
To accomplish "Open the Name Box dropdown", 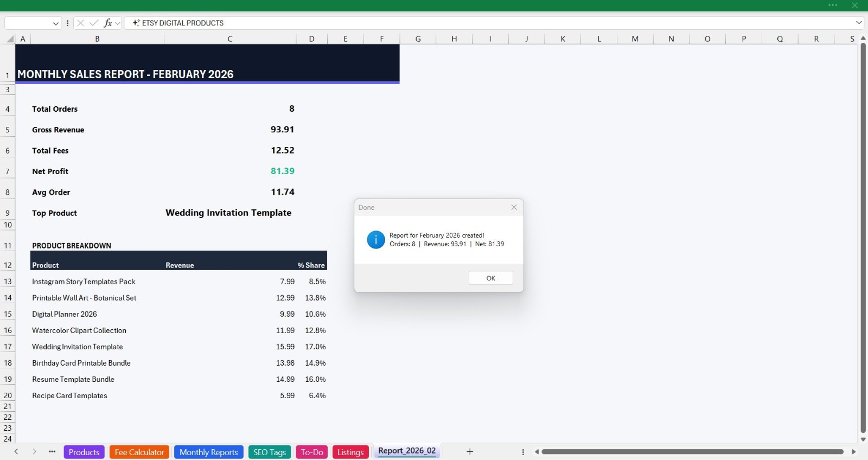I will pos(55,23).
